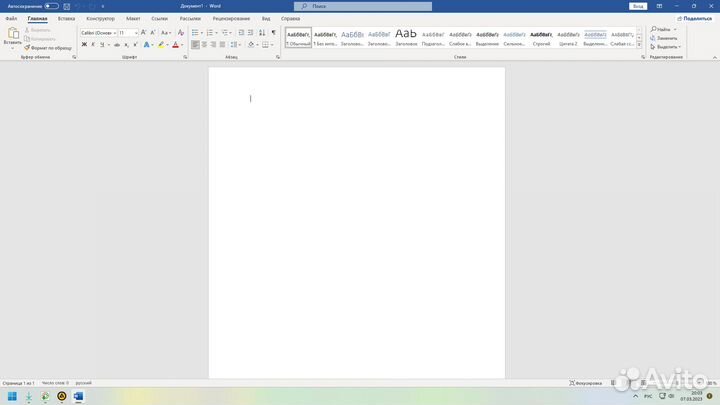Show paragraph marks (¶)
Image resolution: width=720 pixels, height=405 pixels.
[273, 33]
